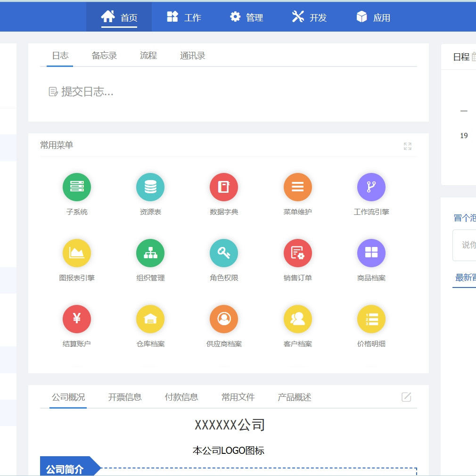Open the 组织管理 icon
Screen dimensions: 476x476
coord(150,253)
